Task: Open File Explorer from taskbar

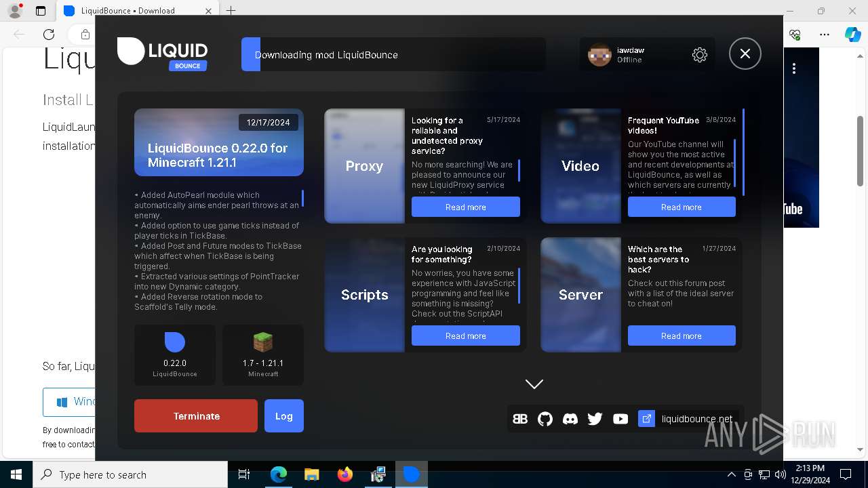Action: (311, 474)
